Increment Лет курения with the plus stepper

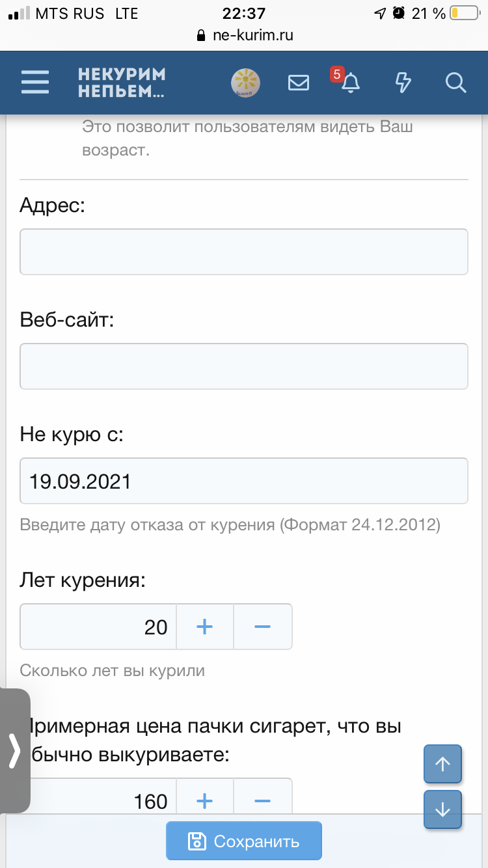click(x=204, y=626)
